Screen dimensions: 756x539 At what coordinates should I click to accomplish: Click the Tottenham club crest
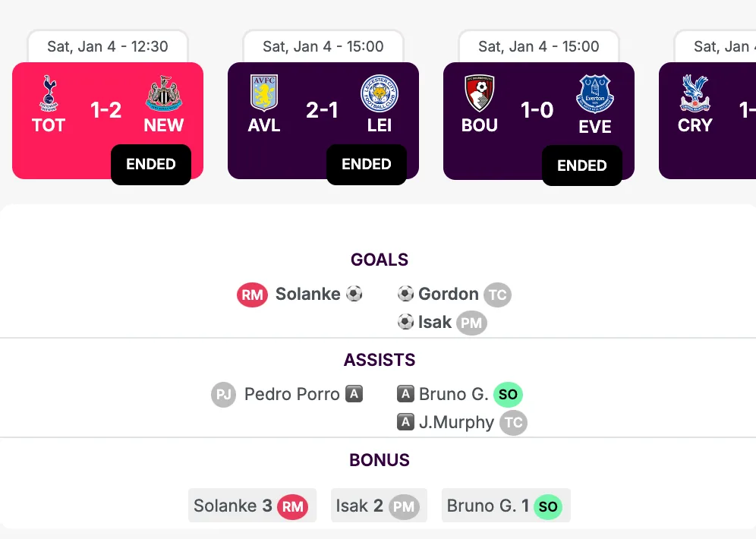coord(49,93)
